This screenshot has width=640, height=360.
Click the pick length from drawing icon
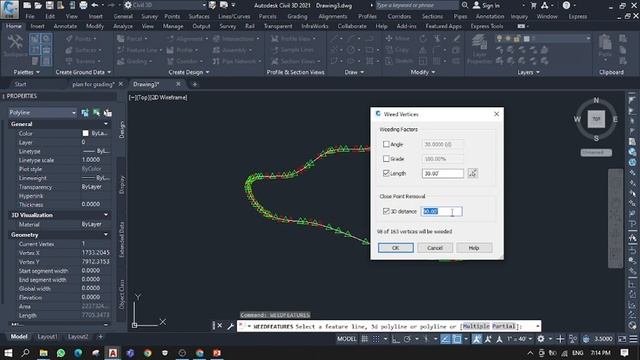pyautogui.click(x=473, y=173)
